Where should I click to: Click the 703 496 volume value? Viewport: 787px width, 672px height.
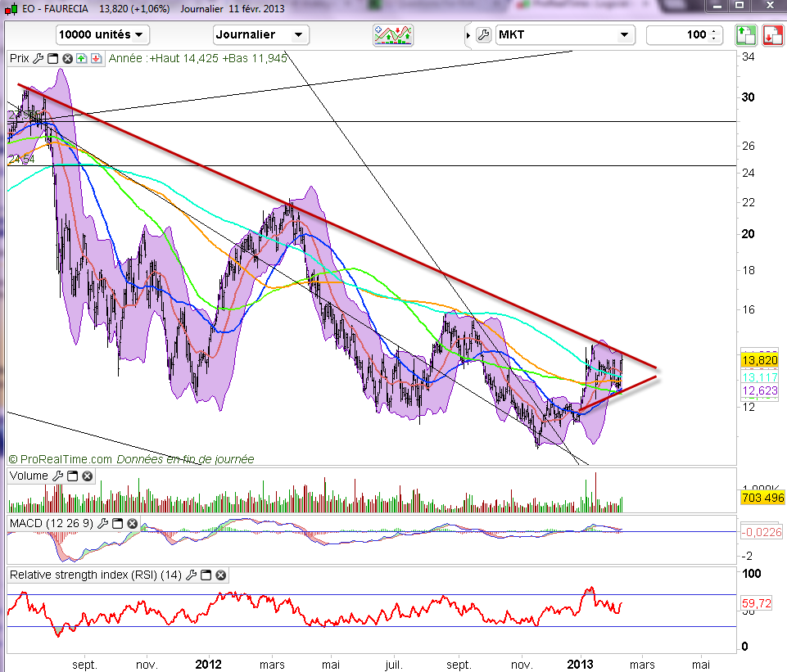coord(762,498)
